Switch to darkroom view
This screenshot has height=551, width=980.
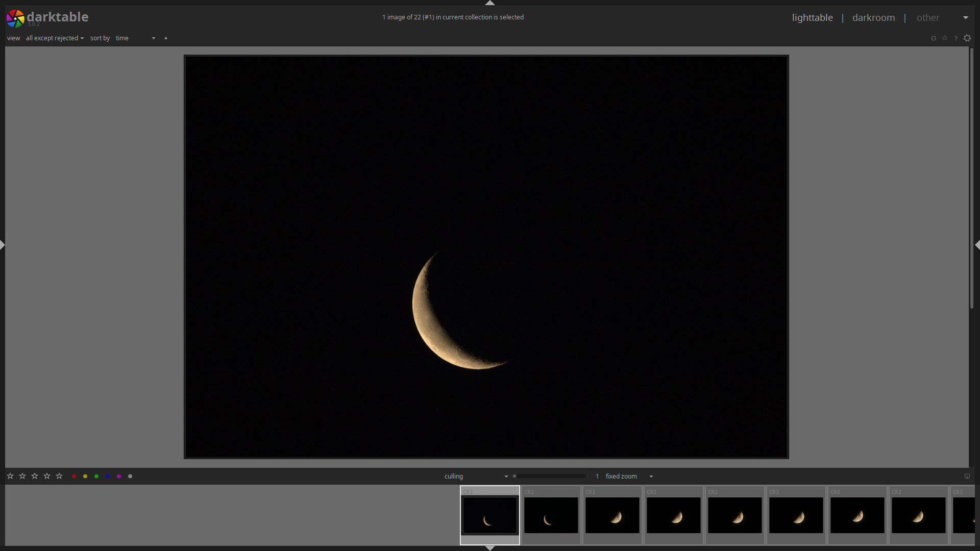(874, 17)
